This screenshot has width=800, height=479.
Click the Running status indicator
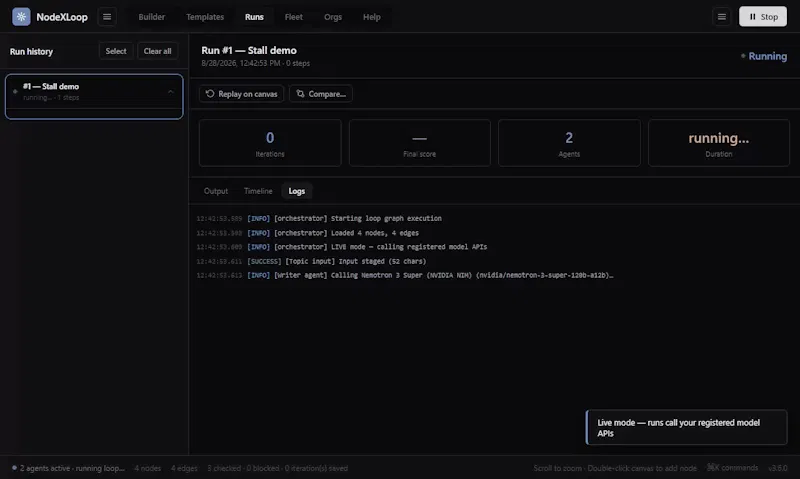pos(763,56)
